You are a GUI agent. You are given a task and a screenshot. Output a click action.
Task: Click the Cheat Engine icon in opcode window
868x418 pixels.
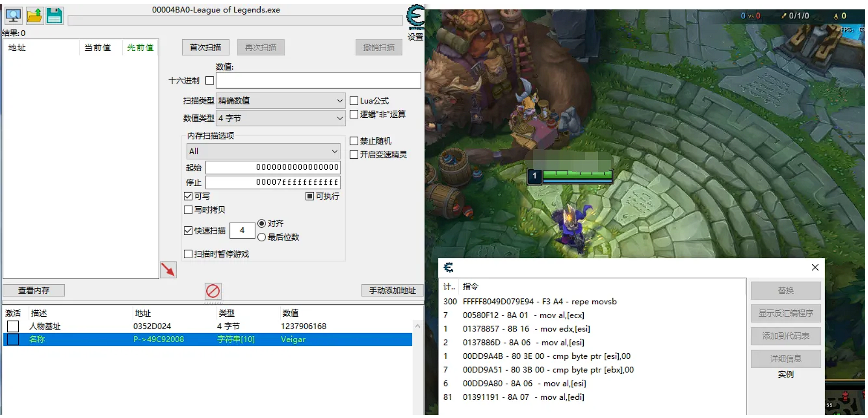[x=449, y=267]
